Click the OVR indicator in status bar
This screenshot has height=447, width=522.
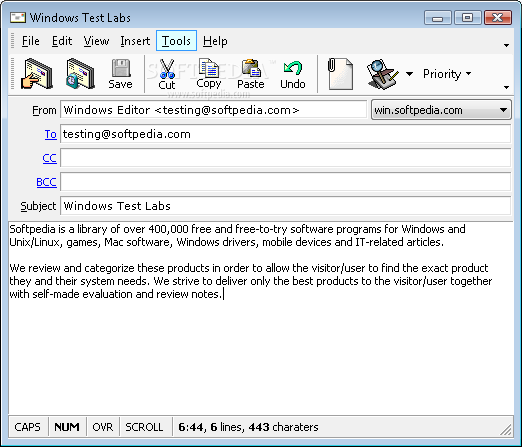(x=103, y=427)
